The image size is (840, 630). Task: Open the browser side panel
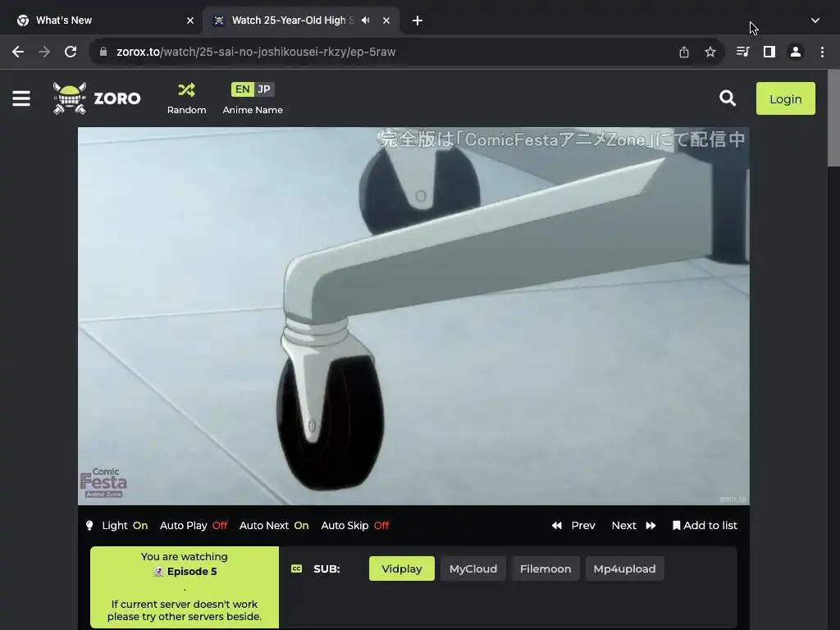click(x=769, y=52)
